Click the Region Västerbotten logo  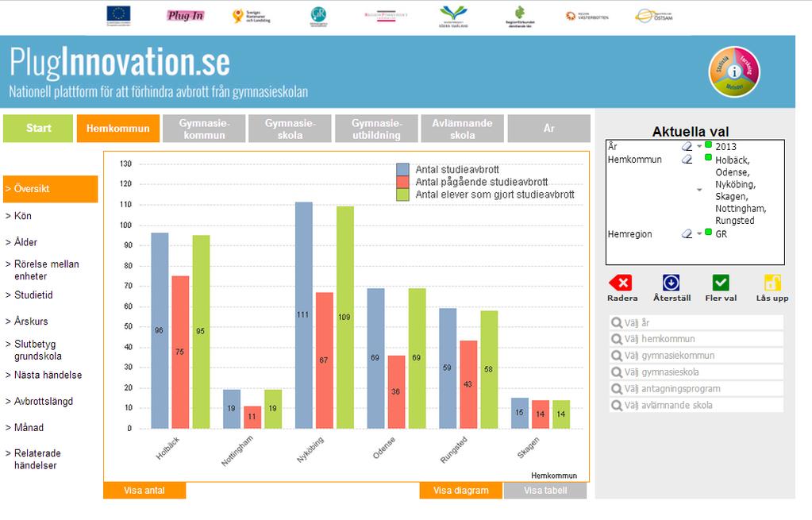[587, 17]
